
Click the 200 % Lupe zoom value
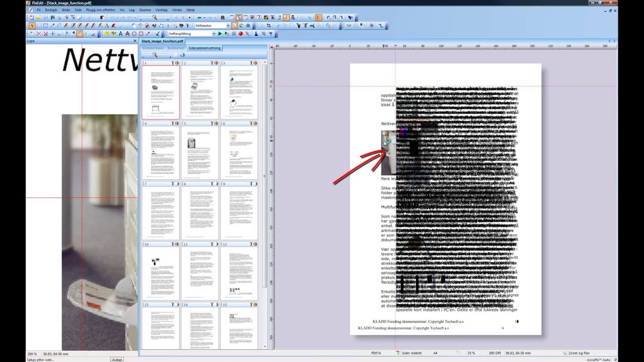32,354
